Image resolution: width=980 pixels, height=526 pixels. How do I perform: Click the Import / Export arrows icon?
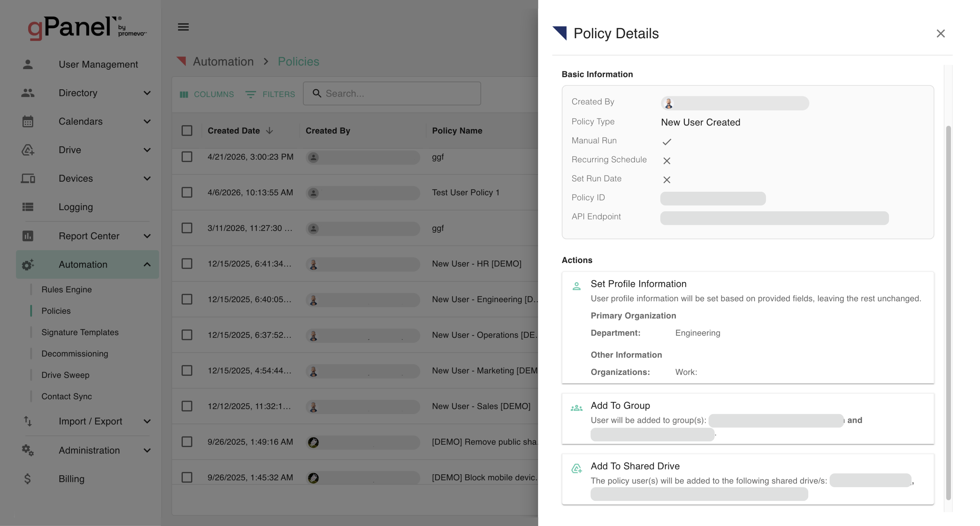28,421
